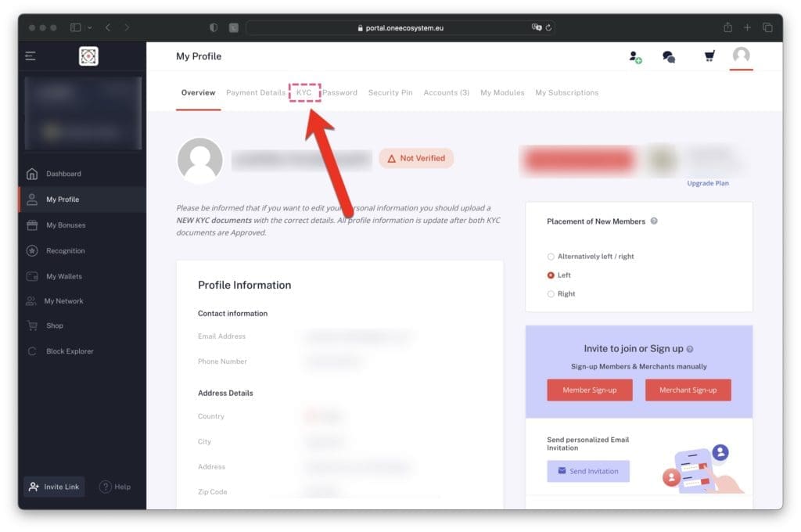Click the My Network people icon
The height and width of the screenshot is (532, 801).
pos(31,301)
